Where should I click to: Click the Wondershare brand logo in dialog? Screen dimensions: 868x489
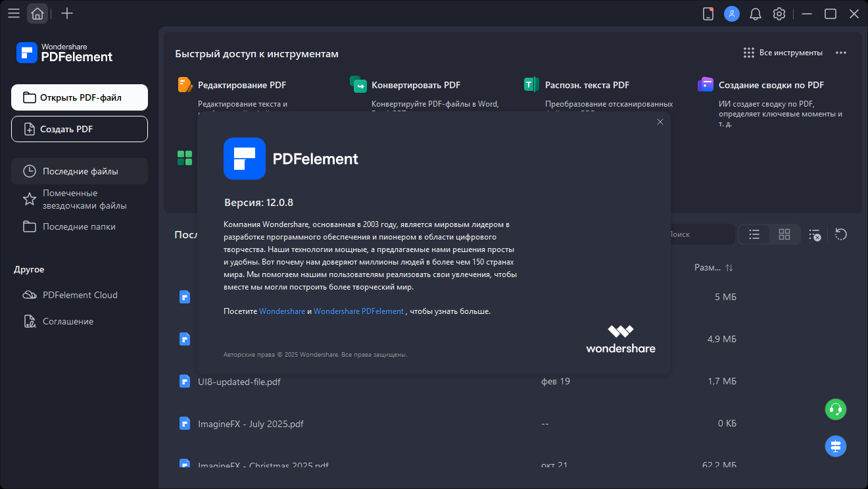pos(621,339)
